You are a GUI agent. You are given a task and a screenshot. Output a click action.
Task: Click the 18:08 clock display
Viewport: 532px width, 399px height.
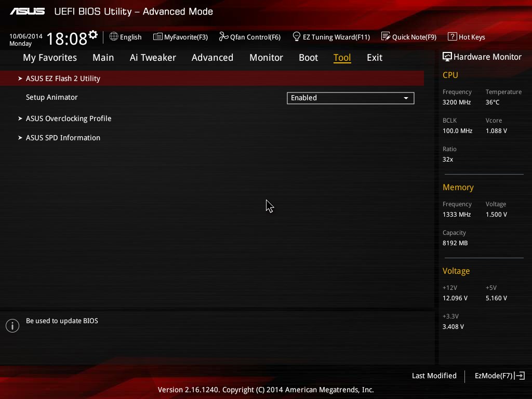(66, 38)
